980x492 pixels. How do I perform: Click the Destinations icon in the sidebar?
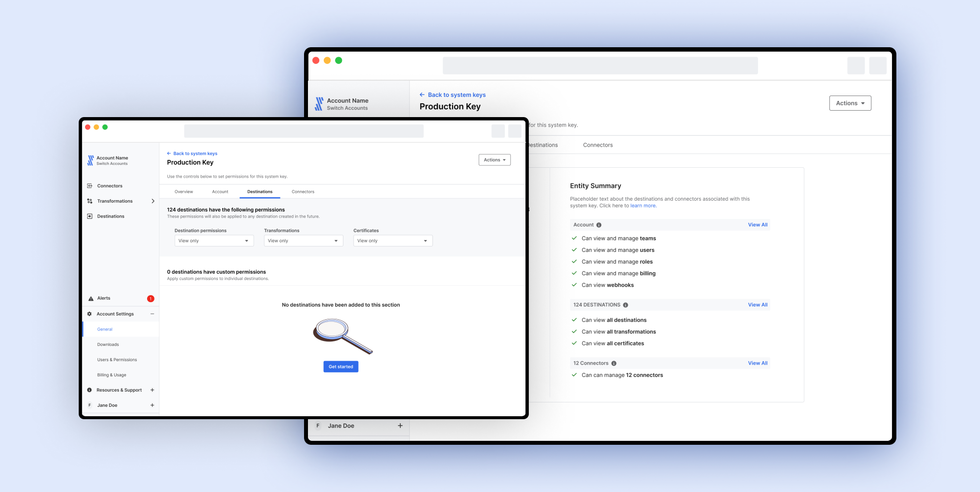[90, 216]
